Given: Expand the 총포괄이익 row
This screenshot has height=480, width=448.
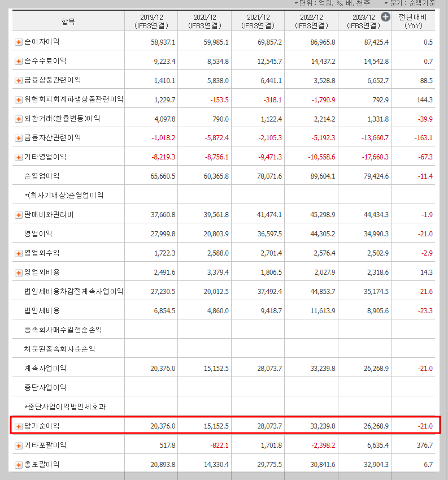Looking at the screenshot, I should (18, 465).
